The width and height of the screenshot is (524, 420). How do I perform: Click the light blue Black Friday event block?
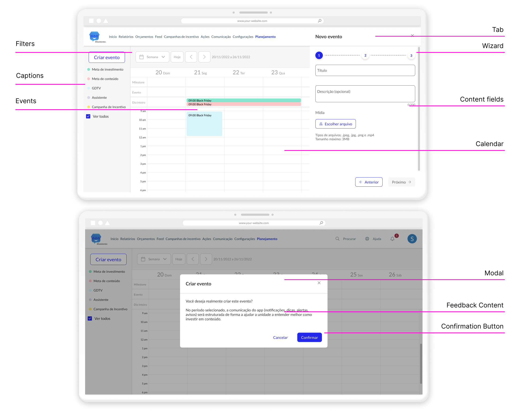pos(204,124)
